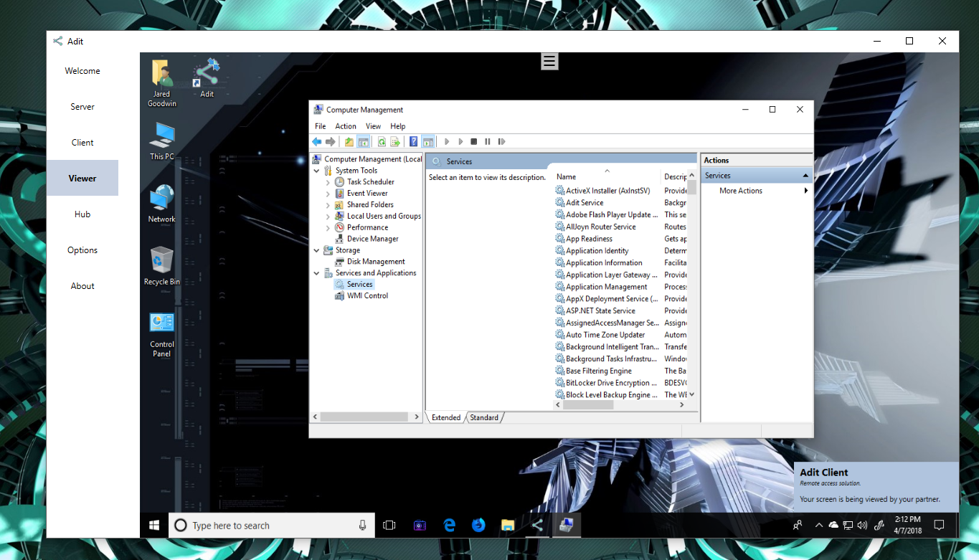Open Options in the Adit sidebar
Viewport: 979px width, 560px height.
(82, 250)
